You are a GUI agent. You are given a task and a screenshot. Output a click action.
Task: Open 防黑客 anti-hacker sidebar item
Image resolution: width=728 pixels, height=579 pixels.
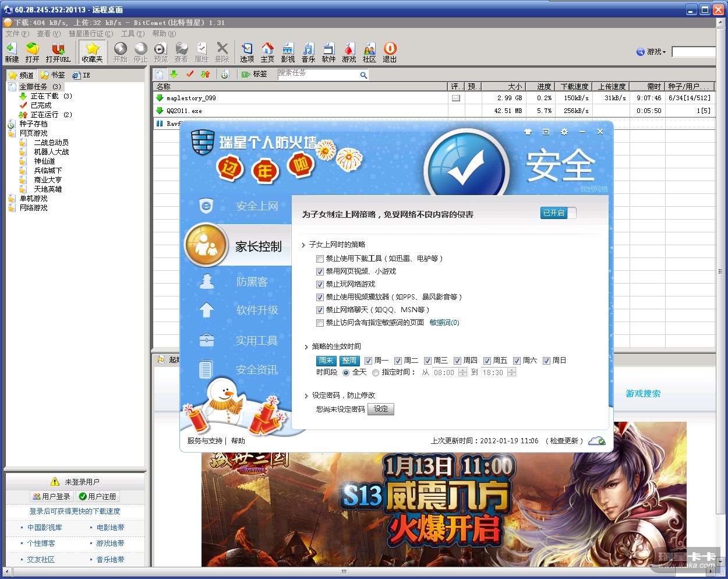(252, 282)
